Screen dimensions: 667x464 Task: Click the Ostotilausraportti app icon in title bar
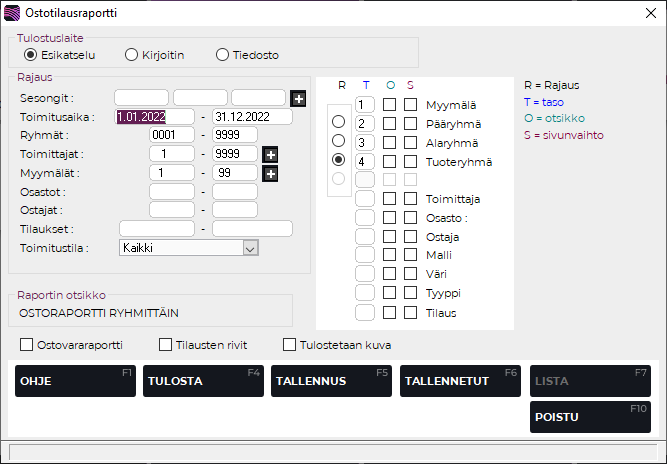12,13
